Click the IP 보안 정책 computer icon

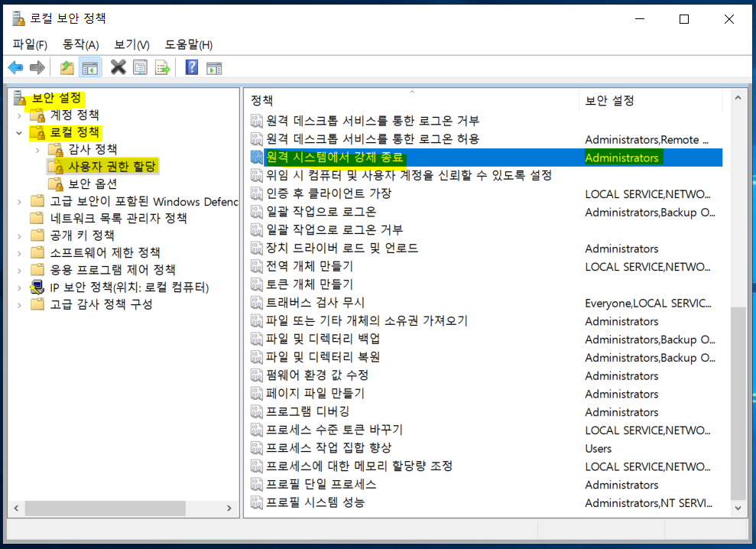point(37,287)
